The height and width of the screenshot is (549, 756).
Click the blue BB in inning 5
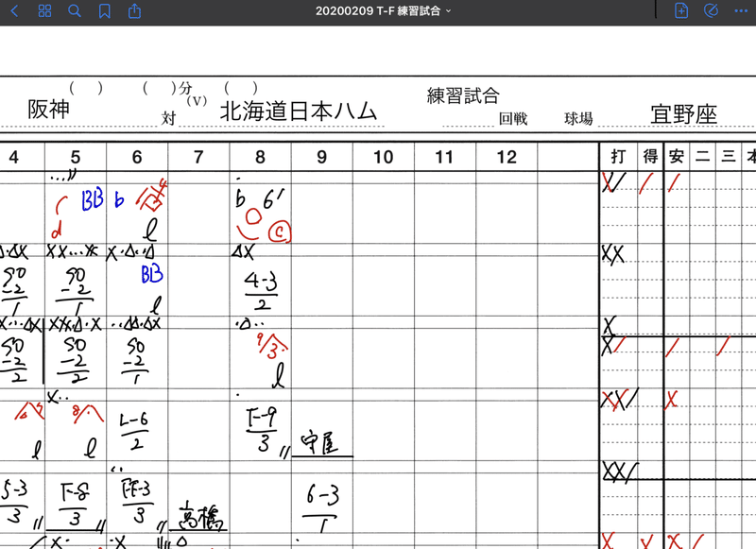pos(92,200)
